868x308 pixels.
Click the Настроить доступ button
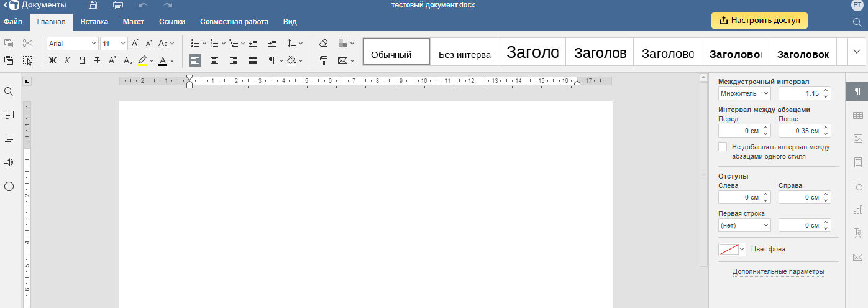pyautogui.click(x=759, y=21)
